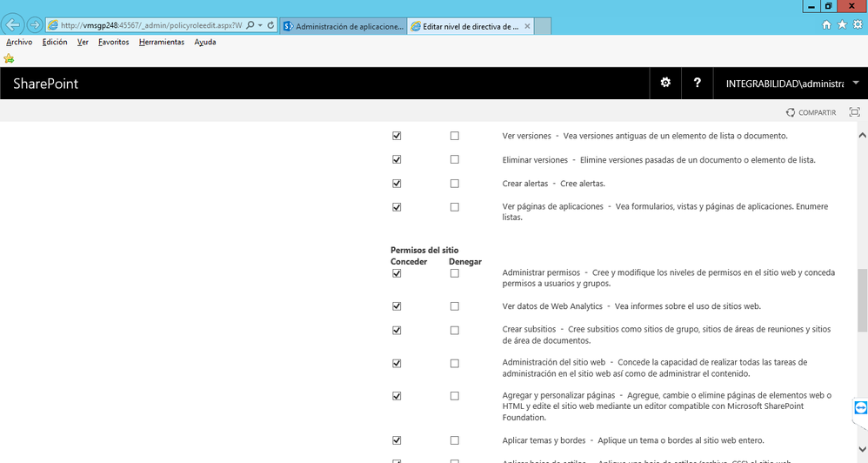This screenshot has width=868, height=463.
Task: Click the 'Conceder' column header
Action: [409, 261]
